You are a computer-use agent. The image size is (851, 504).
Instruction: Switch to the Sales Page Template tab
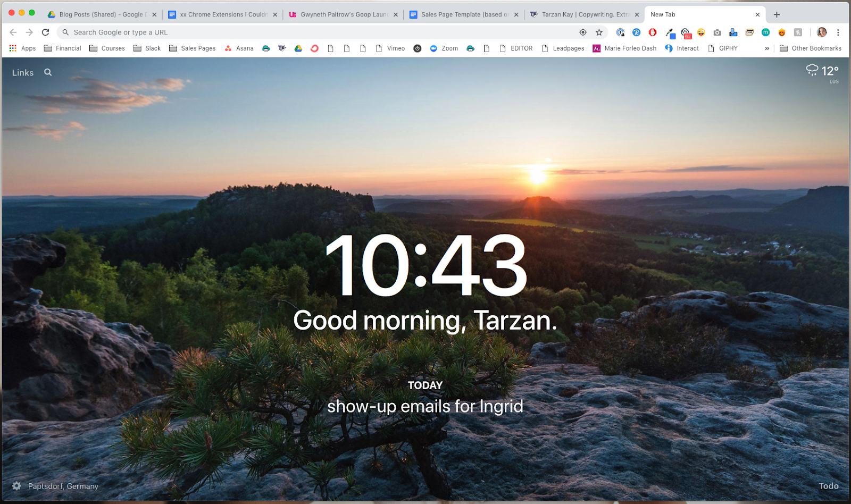click(x=464, y=14)
